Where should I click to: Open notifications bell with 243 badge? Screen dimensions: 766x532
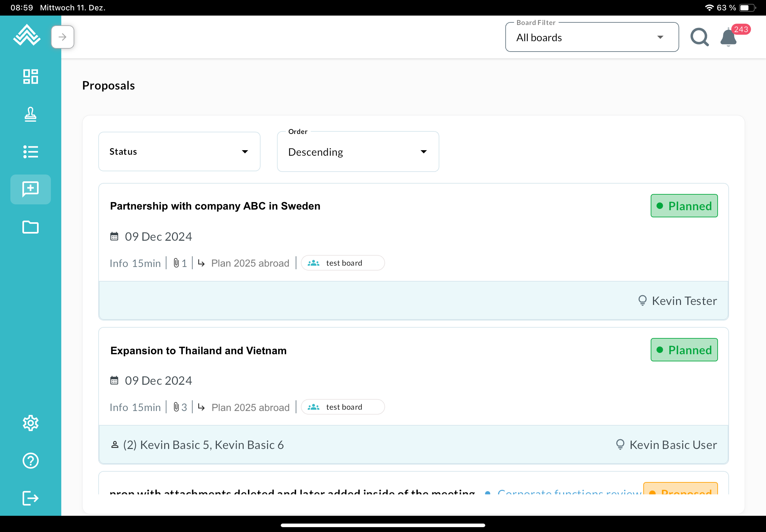click(x=729, y=38)
